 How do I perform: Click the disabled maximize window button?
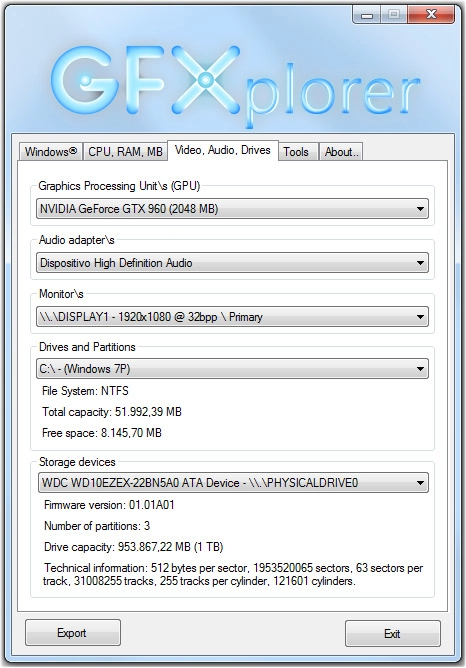click(394, 15)
